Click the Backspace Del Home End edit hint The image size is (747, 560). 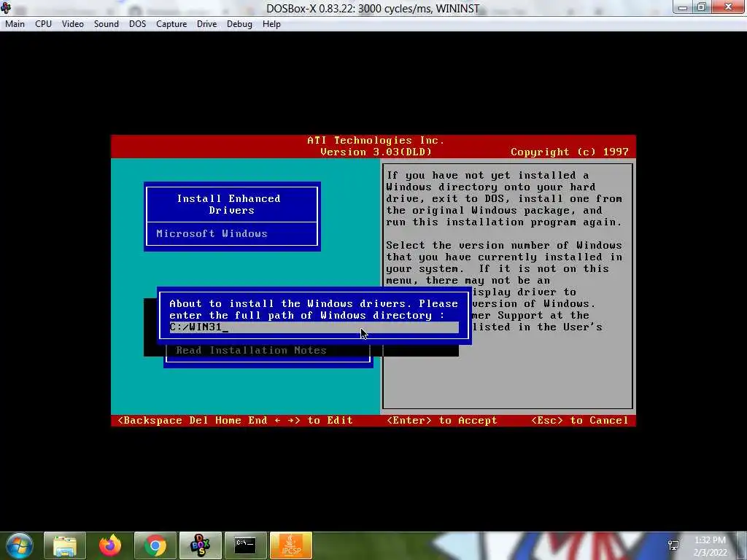click(x=235, y=421)
